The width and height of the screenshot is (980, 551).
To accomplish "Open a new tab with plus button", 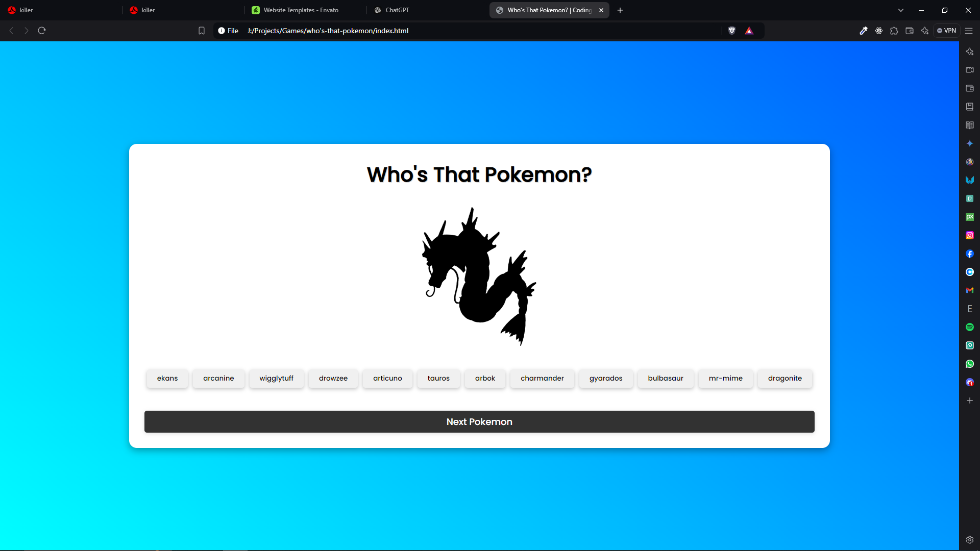I will click(620, 10).
